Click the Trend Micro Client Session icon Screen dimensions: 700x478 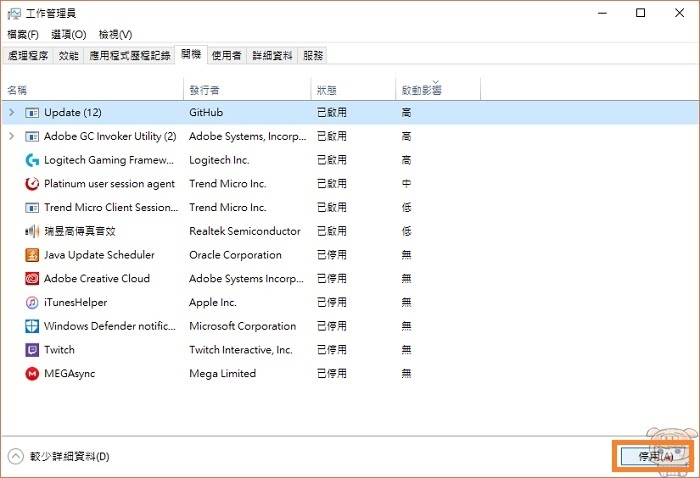[x=32, y=208]
